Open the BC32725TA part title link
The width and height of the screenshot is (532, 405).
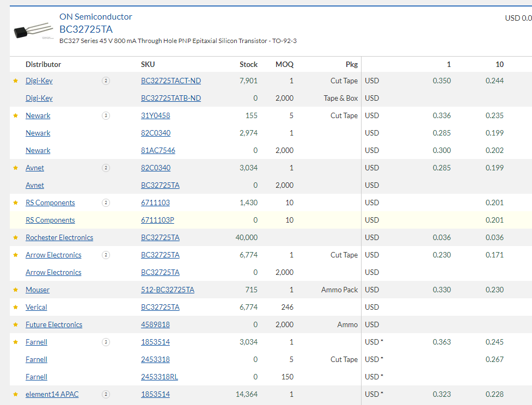86,29
